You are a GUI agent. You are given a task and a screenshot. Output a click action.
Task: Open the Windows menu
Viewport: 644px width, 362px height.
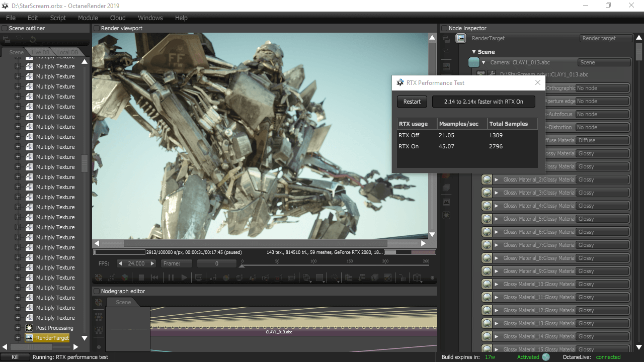pyautogui.click(x=150, y=18)
